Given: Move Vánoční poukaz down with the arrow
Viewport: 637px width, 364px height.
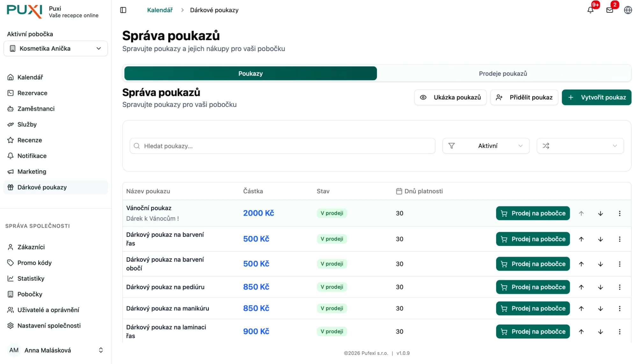Looking at the screenshot, I should (600, 213).
